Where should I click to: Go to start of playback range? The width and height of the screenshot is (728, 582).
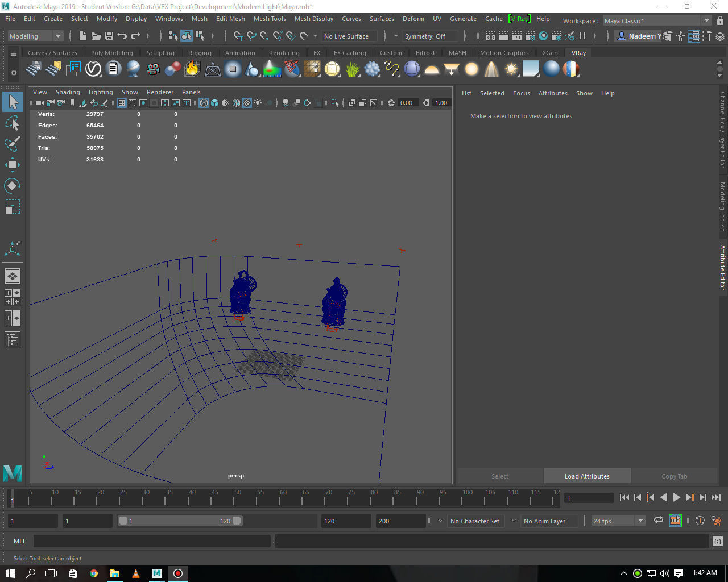[624, 497]
